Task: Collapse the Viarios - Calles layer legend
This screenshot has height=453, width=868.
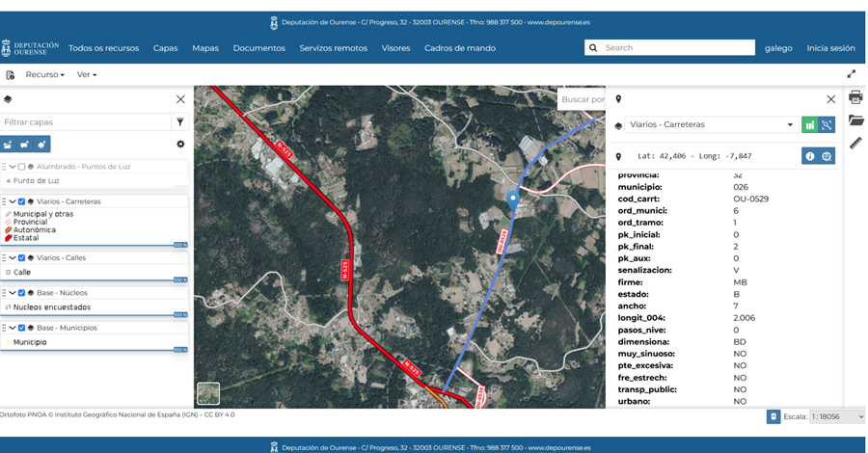Action: pos(13,258)
